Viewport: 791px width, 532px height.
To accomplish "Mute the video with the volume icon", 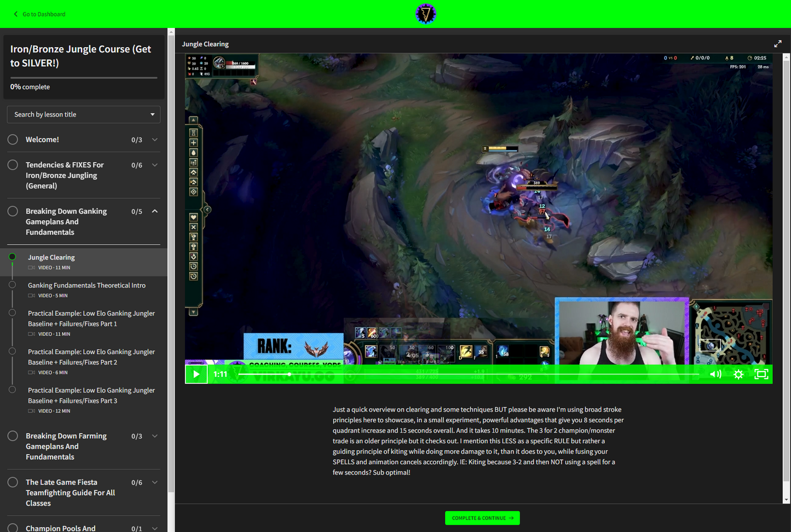I will (715, 374).
